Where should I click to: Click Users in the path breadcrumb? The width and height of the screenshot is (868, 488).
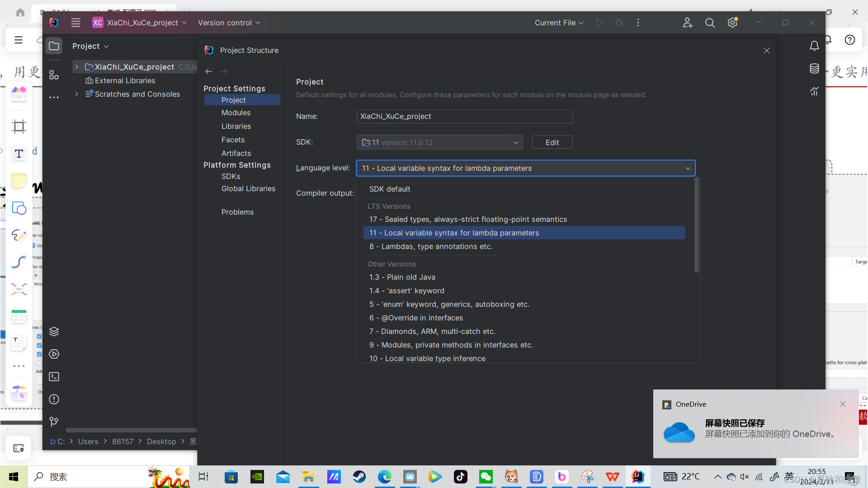pos(88,441)
